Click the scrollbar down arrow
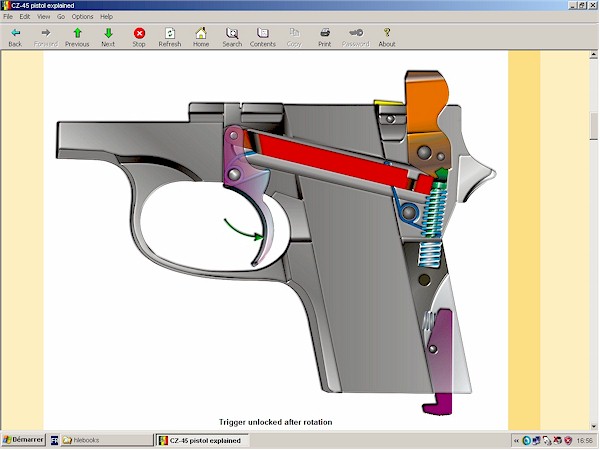Viewport: 600px width, 450px height. pyautogui.click(x=593, y=426)
